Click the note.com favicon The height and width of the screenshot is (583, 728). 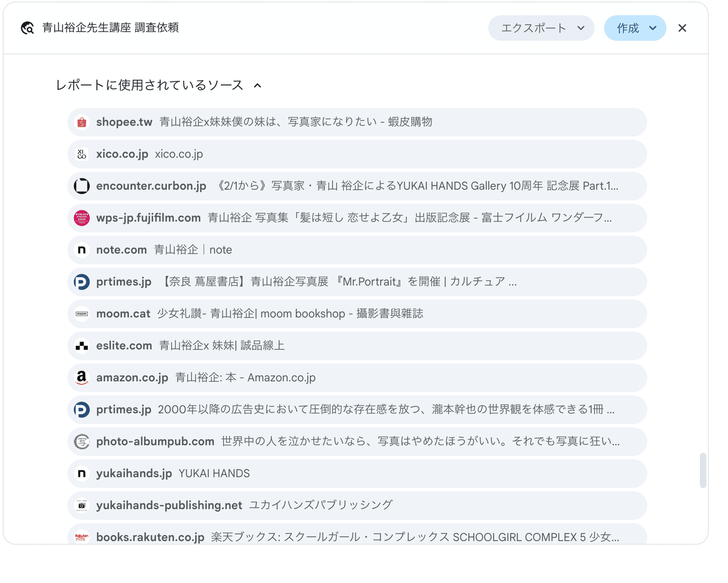tap(81, 250)
